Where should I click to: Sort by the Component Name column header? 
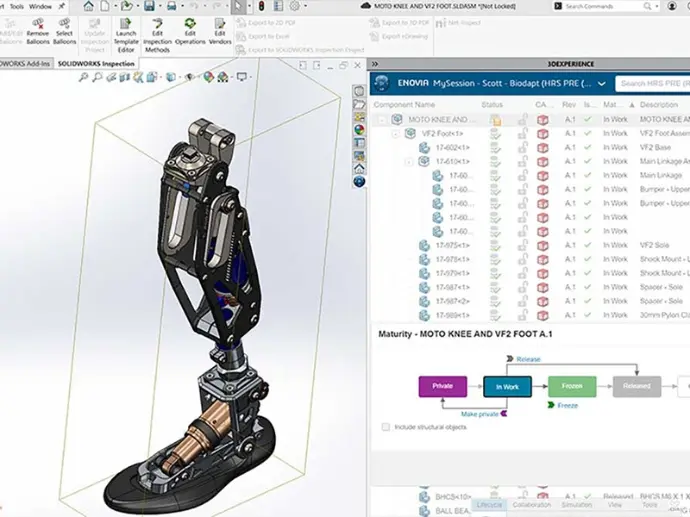pos(404,105)
